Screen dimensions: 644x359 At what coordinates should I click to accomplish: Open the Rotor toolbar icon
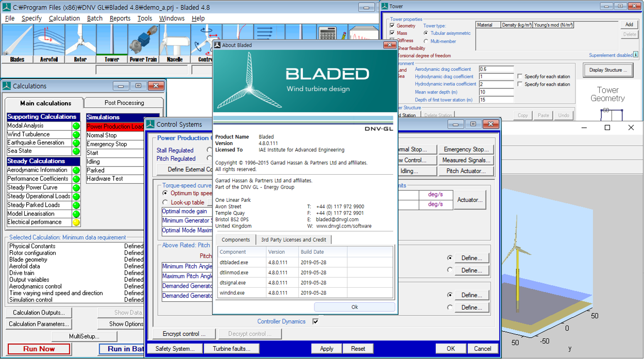pos(80,44)
